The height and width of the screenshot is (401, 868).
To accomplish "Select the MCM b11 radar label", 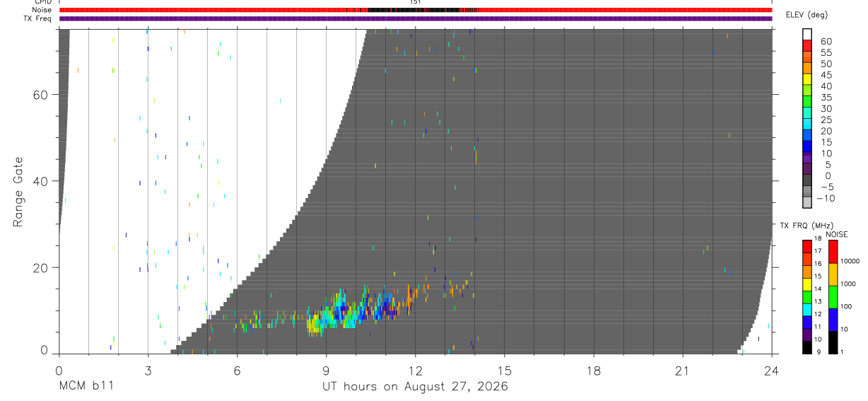I will pyautogui.click(x=86, y=387).
